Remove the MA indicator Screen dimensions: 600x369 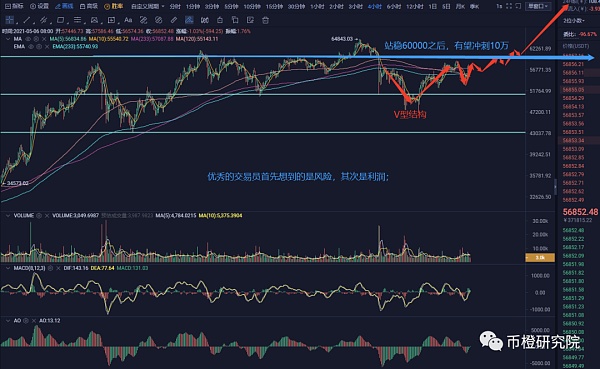click(44, 39)
